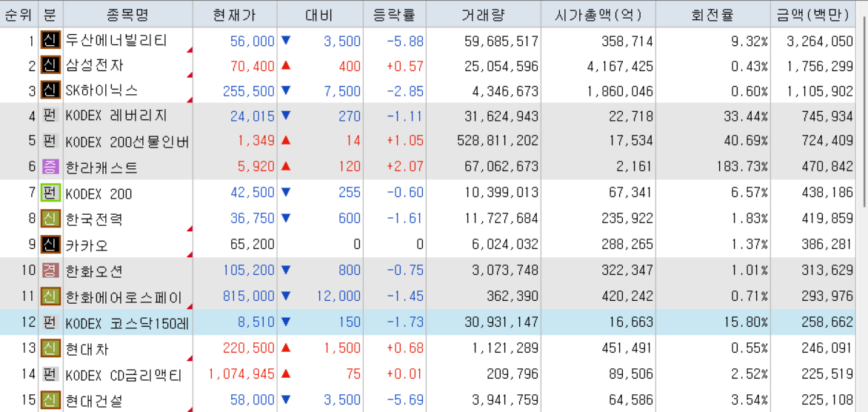This screenshot has width=868, height=412.
Task: Click the current price 815,000
Action: click(249, 297)
